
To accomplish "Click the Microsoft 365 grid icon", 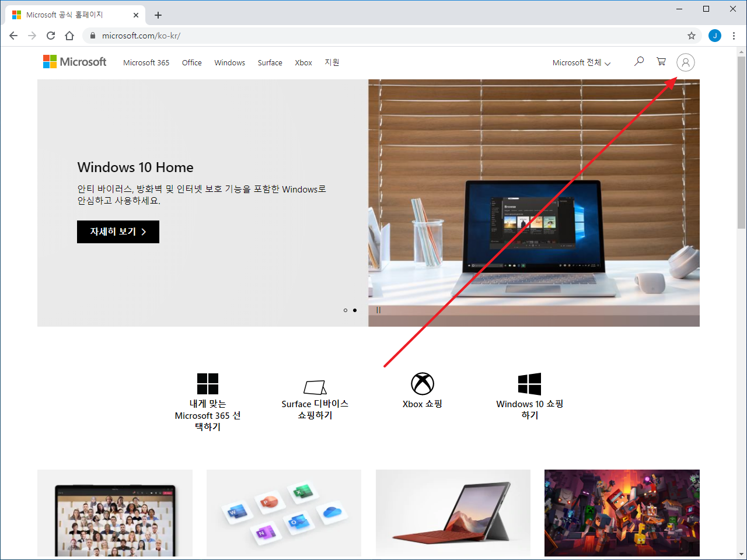I will pos(208,384).
